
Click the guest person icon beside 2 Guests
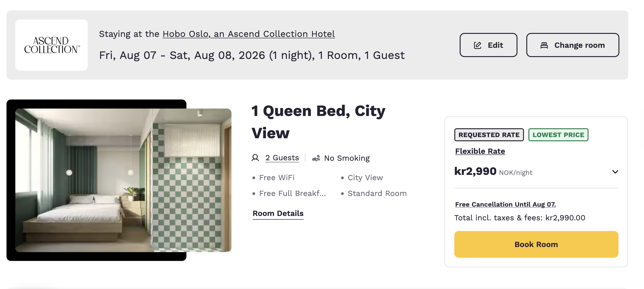[x=255, y=158]
